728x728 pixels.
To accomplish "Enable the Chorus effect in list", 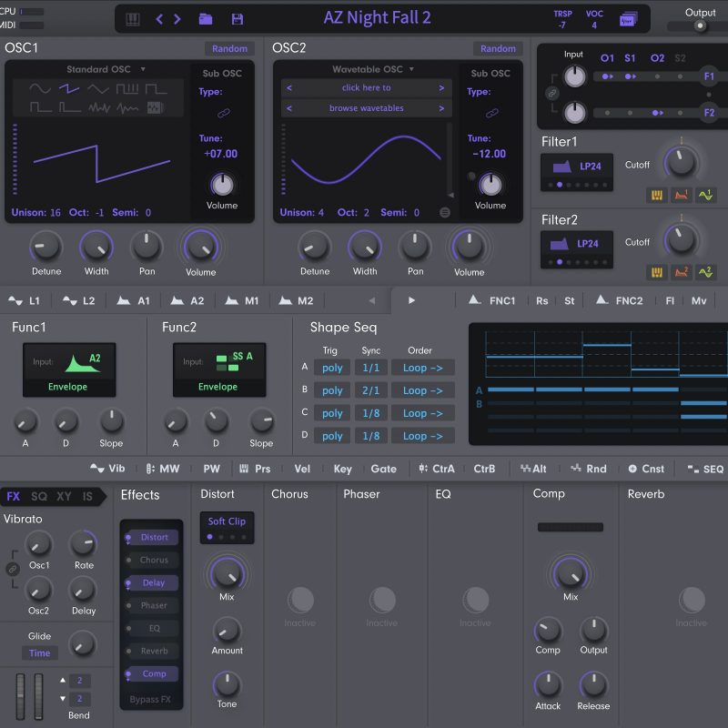I will pyautogui.click(x=153, y=561).
